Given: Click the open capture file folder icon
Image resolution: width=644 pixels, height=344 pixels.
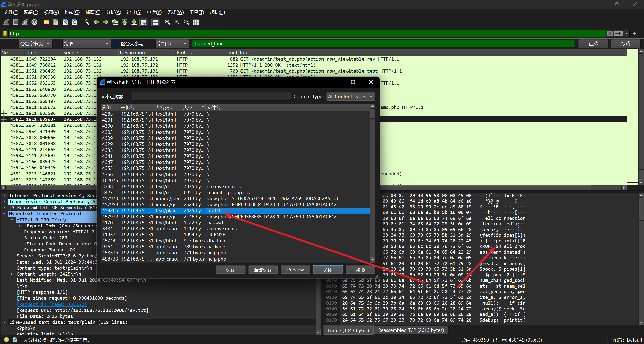Looking at the screenshot, I should 46,22.
